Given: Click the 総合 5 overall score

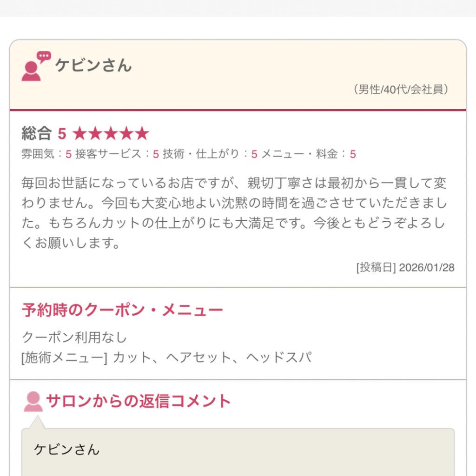Looking at the screenshot, I should point(44,134).
